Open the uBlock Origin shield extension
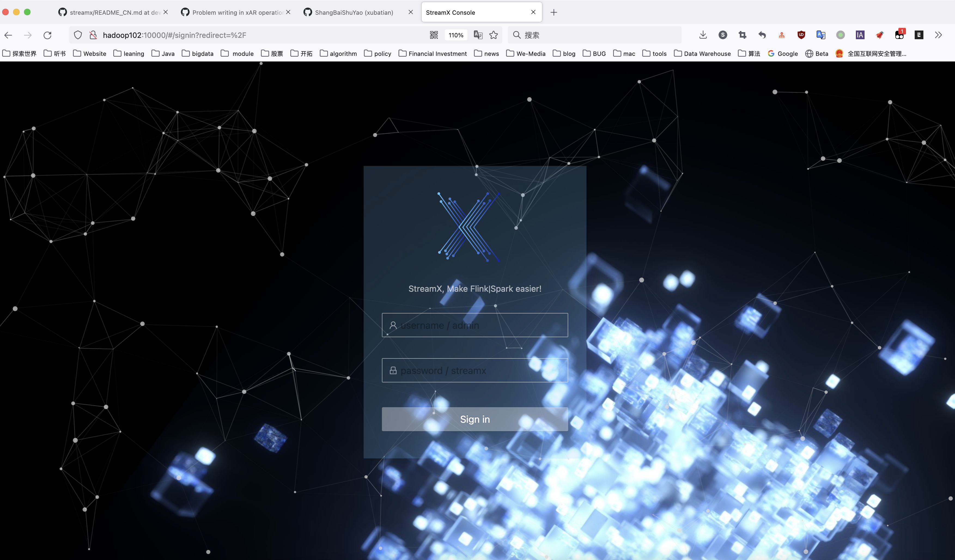The width and height of the screenshot is (955, 560). pos(801,35)
